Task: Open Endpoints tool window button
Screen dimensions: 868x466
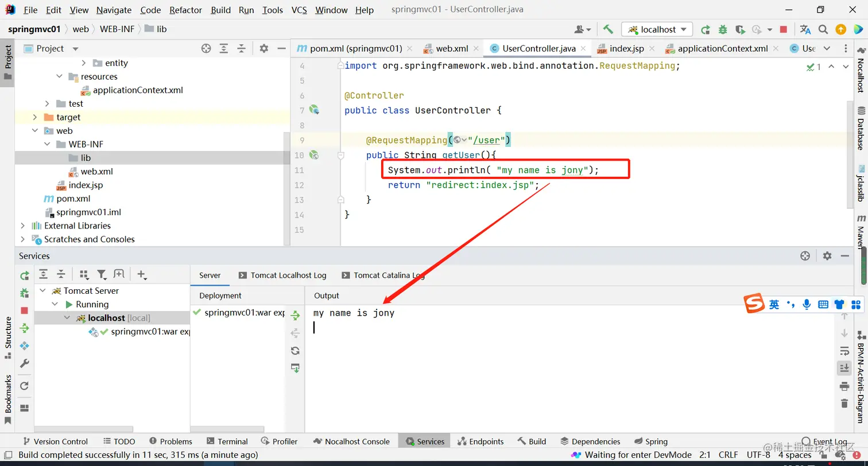Action: pos(480,441)
